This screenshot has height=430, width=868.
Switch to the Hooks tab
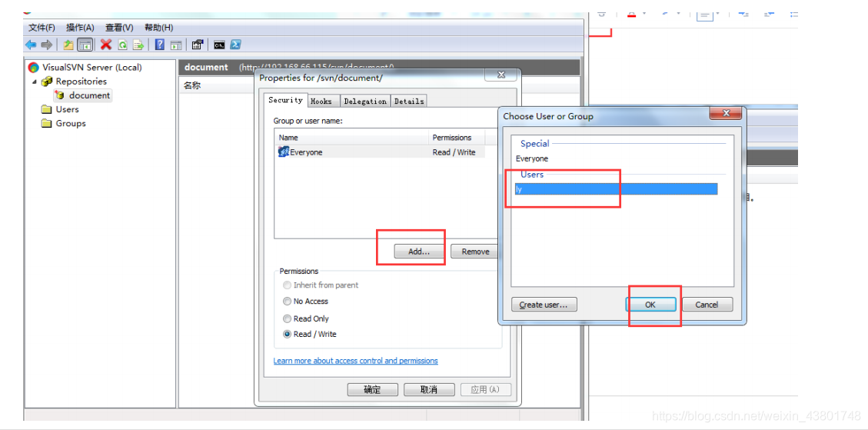pyautogui.click(x=321, y=102)
